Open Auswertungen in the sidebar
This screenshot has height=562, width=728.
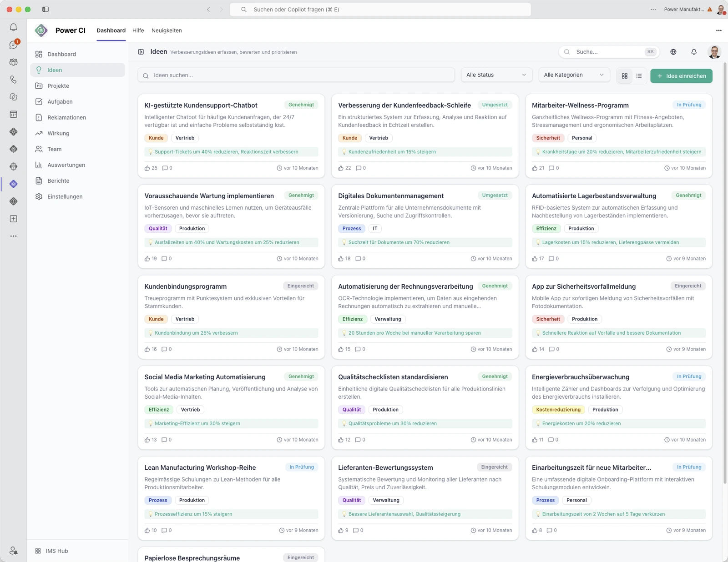[77, 165]
